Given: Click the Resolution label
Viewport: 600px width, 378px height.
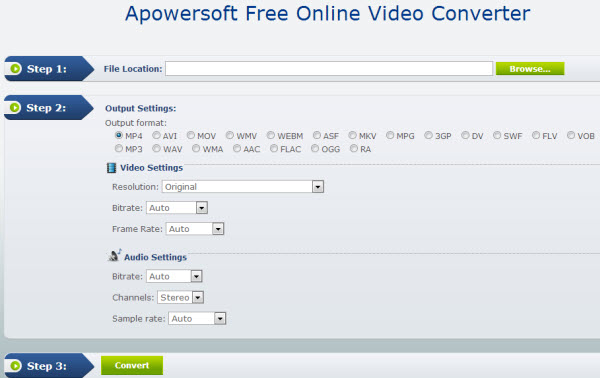Looking at the screenshot, I should pos(135,187).
